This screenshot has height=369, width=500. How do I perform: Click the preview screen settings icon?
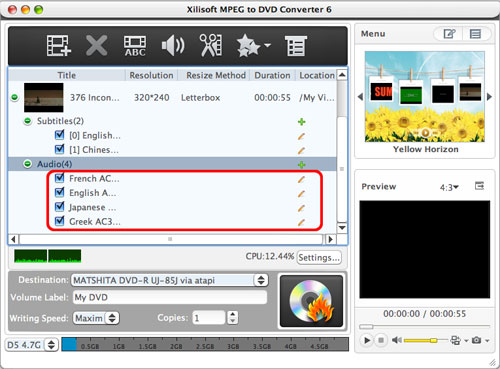455,340
